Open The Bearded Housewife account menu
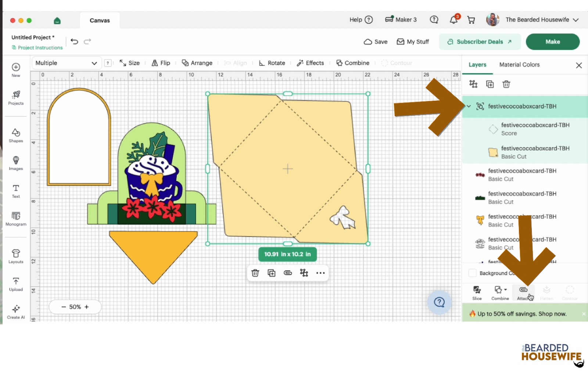 (x=533, y=20)
